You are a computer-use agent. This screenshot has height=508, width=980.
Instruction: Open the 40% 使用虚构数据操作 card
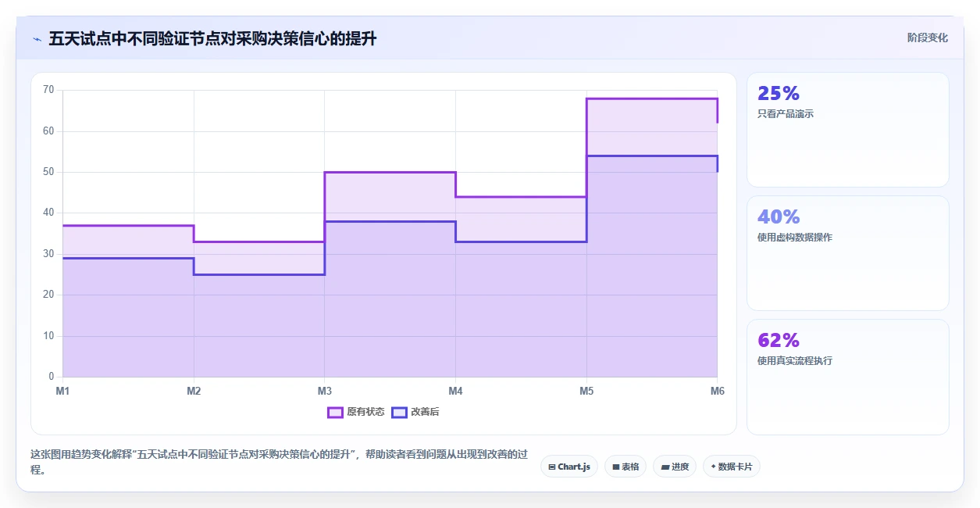(x=848, y=253)
